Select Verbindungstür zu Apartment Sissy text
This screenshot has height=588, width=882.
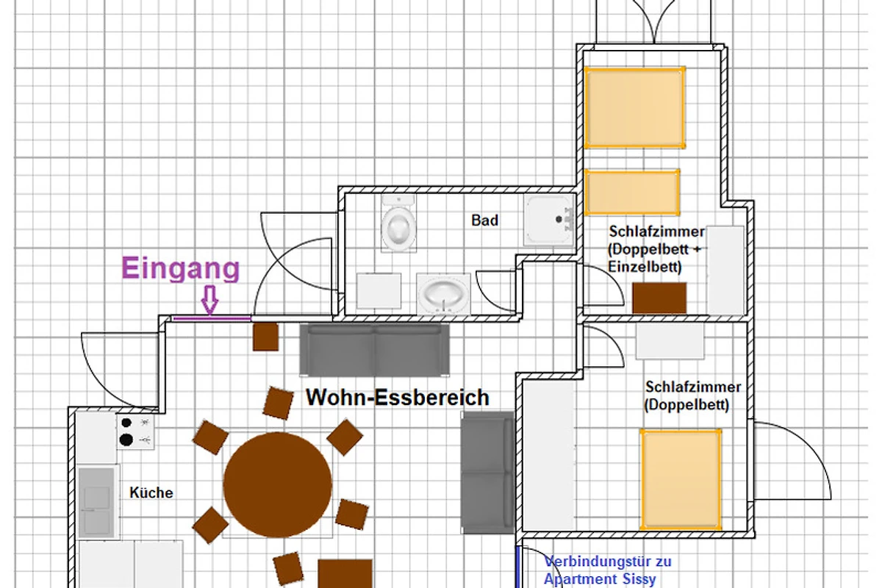(608, 570)
